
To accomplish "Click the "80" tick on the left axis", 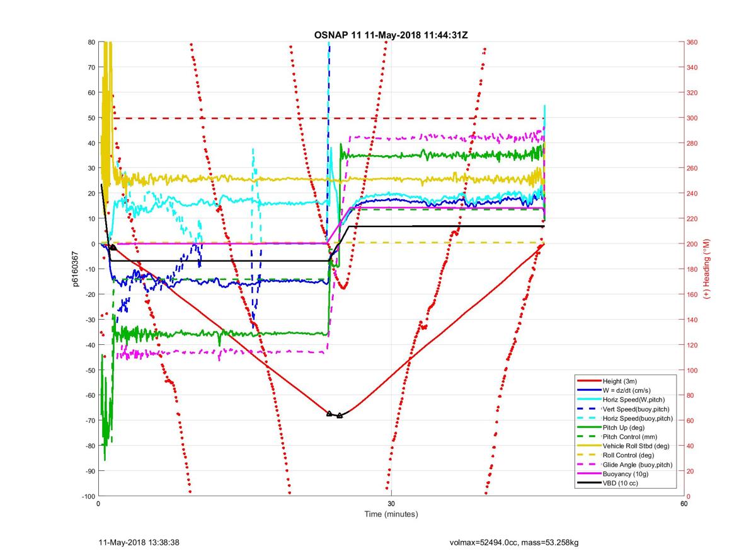I will coord(90,42).
